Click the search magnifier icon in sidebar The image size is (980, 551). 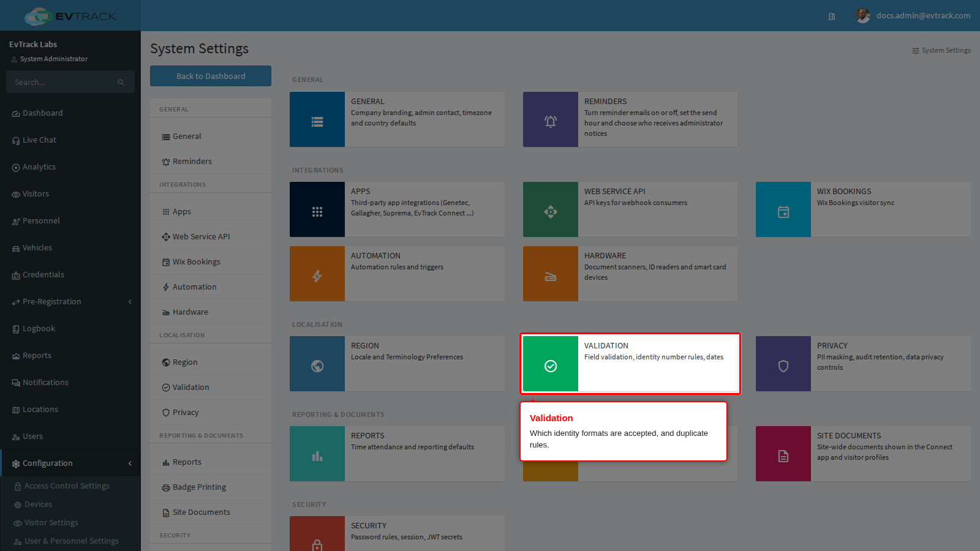pos(121,82)
